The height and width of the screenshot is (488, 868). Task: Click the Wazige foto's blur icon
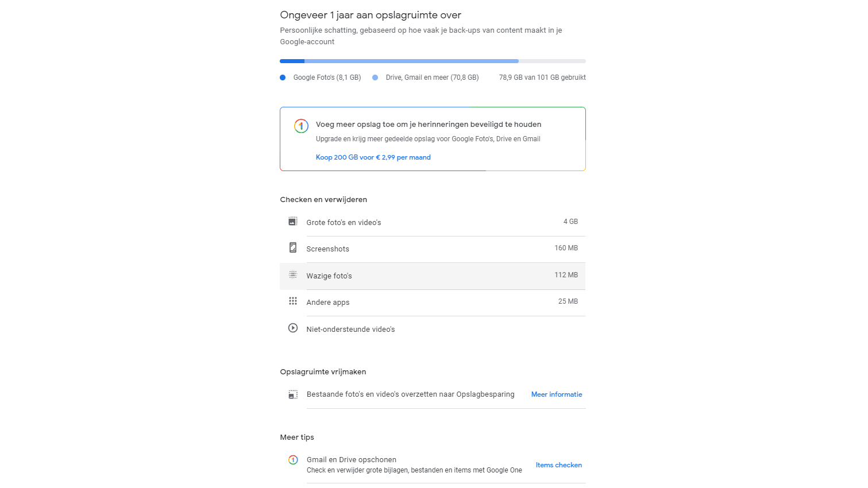pyautogui.click(x=293, y=275)
